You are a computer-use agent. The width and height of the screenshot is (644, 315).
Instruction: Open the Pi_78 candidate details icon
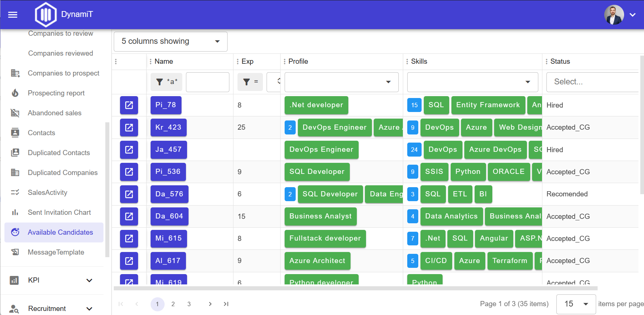(x=129, y=105)
